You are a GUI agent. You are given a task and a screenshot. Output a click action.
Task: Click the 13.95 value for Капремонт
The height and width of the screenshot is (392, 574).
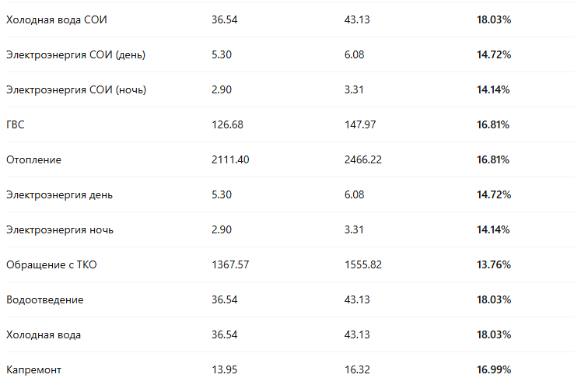tap(225, 370)
